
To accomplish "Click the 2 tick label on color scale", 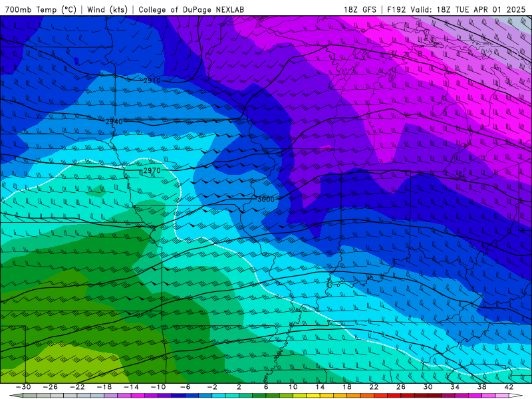I will tap(239, 387).
